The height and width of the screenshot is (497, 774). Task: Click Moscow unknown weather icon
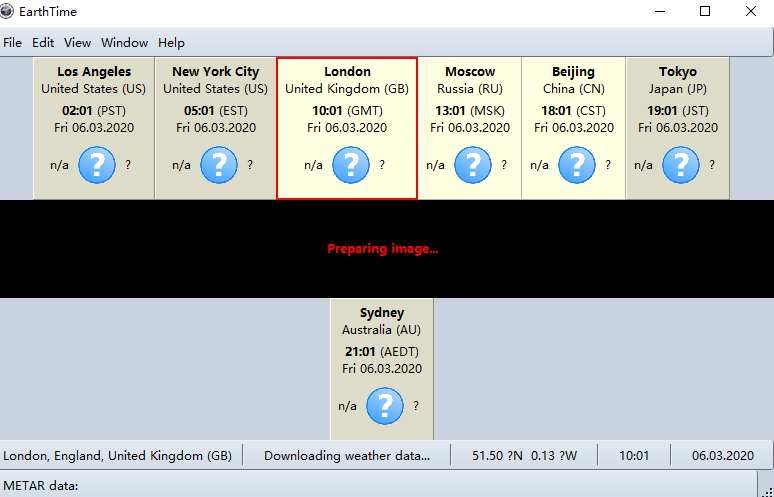[472, 165]
